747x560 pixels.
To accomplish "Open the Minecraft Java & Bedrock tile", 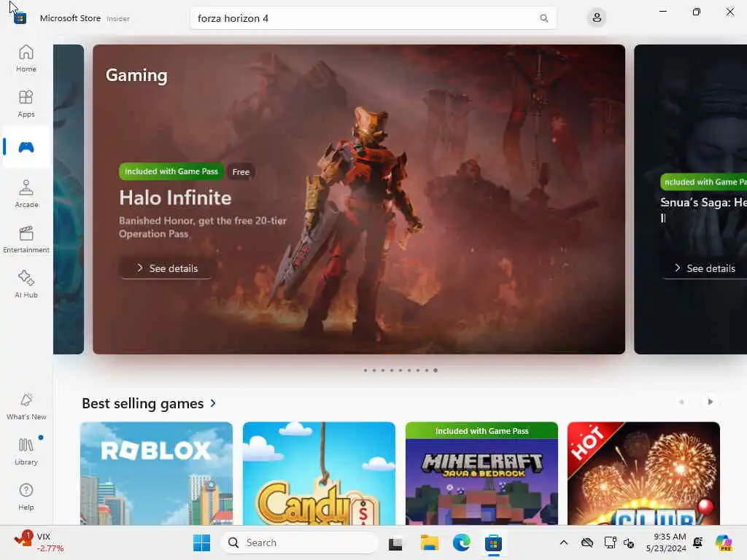I will point(481,473).
